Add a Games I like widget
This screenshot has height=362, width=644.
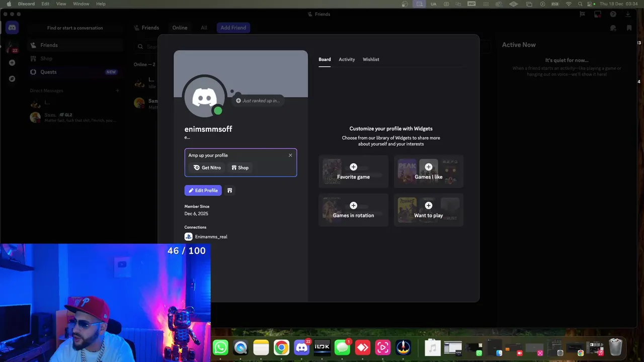pos(429,171)
